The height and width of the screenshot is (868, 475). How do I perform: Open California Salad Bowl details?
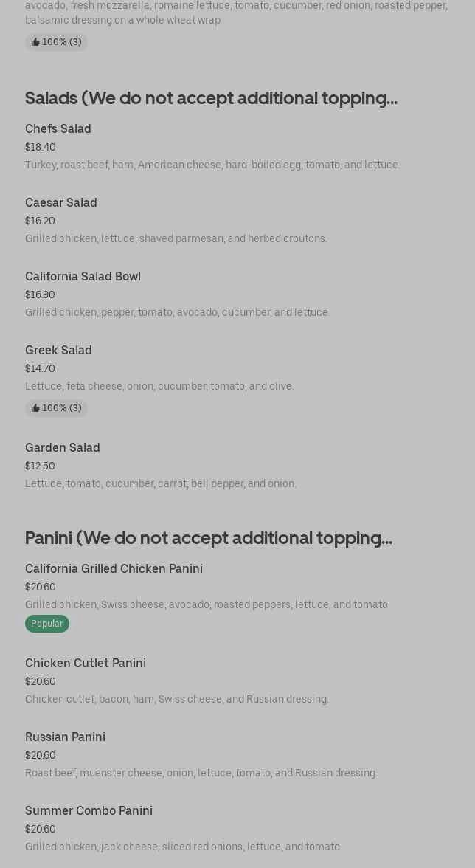(x=83, y=276)
